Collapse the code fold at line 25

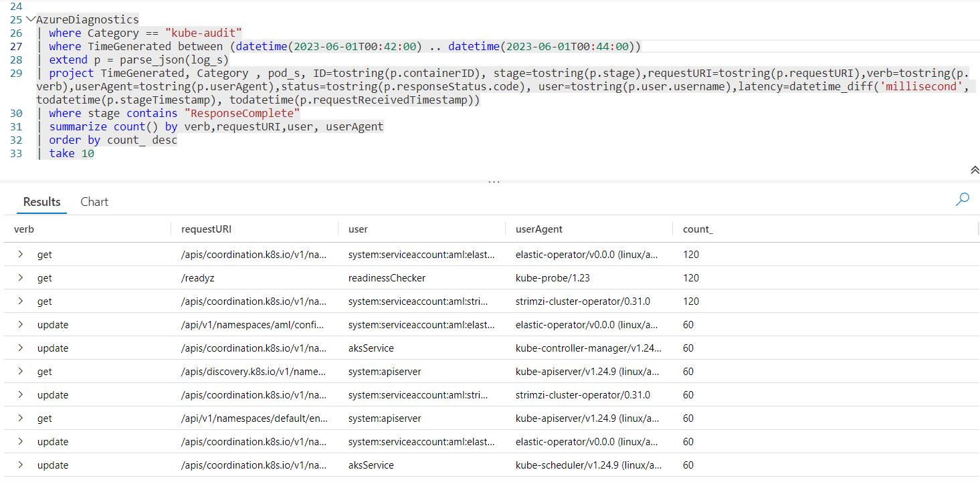(30, 19)
